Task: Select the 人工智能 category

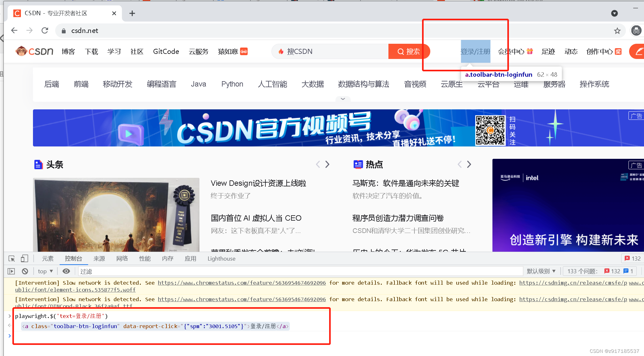Action: click(273, 84)
